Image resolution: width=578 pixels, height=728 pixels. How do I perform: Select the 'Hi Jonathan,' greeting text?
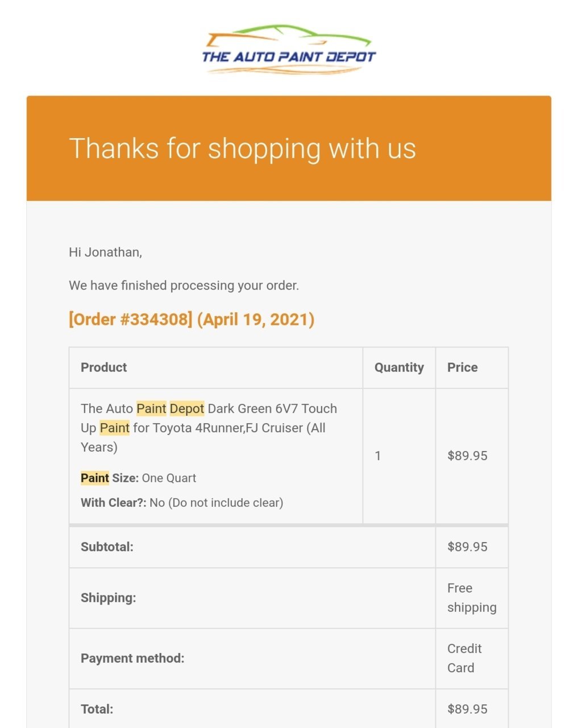pyautogui.click(x=106, y=252)
